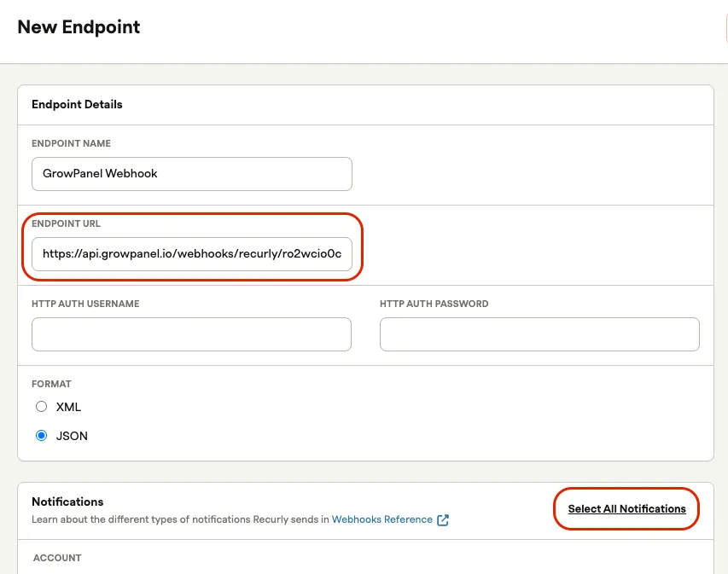The width and height of the screenshot is (728, 574).
Task: Enable all notifications via Select All Notifications
Action: [626, 508]
